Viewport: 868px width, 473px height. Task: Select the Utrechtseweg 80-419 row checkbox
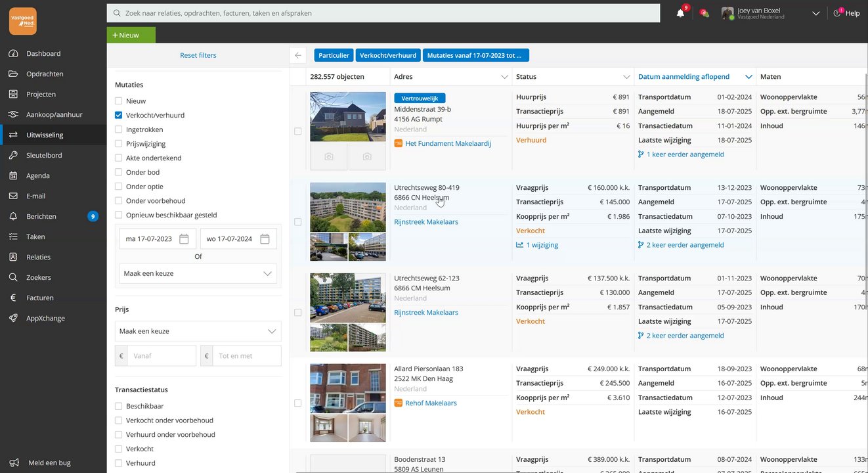coord(298,222)
